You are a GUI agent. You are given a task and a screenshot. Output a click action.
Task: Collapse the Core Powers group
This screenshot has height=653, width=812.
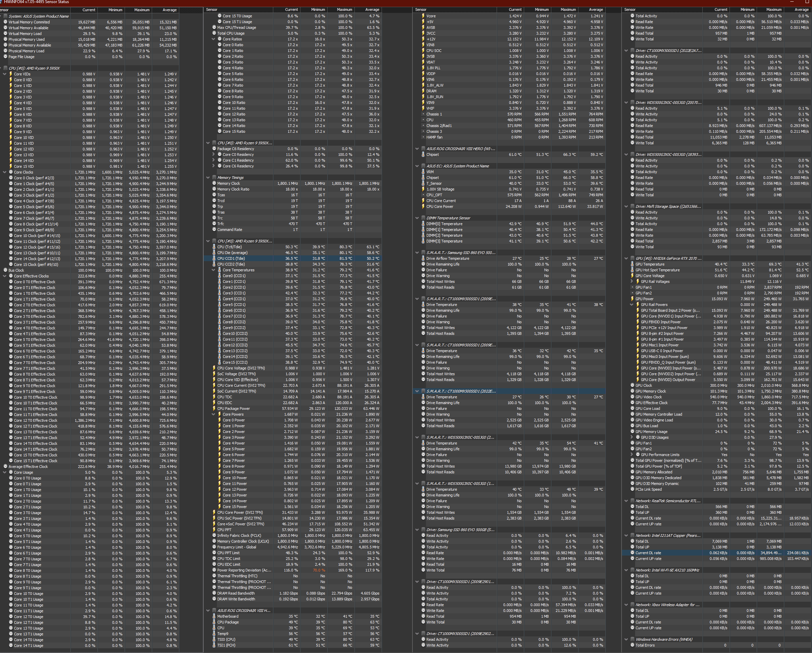[213, 415]
